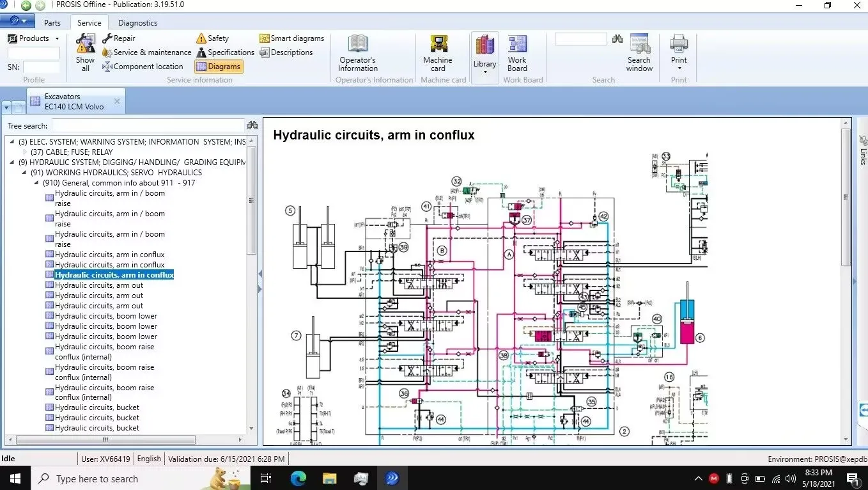Open Smart diagrams

tap(292, 38)
